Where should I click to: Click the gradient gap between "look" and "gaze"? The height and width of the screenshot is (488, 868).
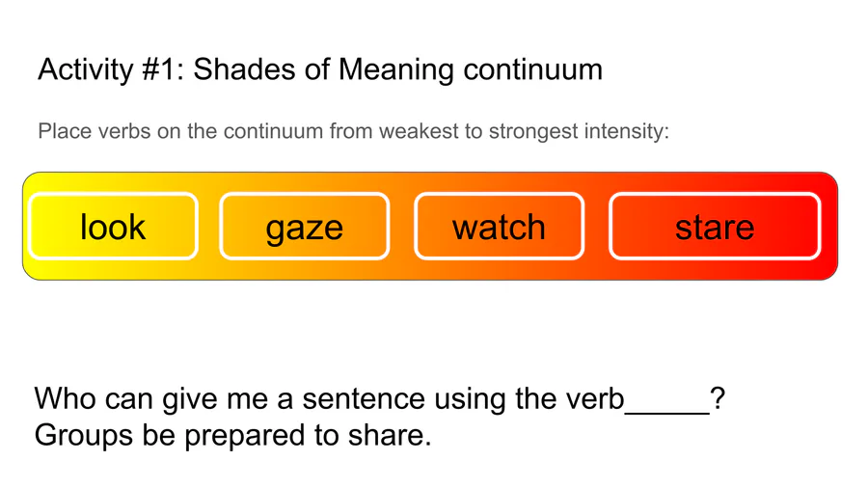[208, 227]
